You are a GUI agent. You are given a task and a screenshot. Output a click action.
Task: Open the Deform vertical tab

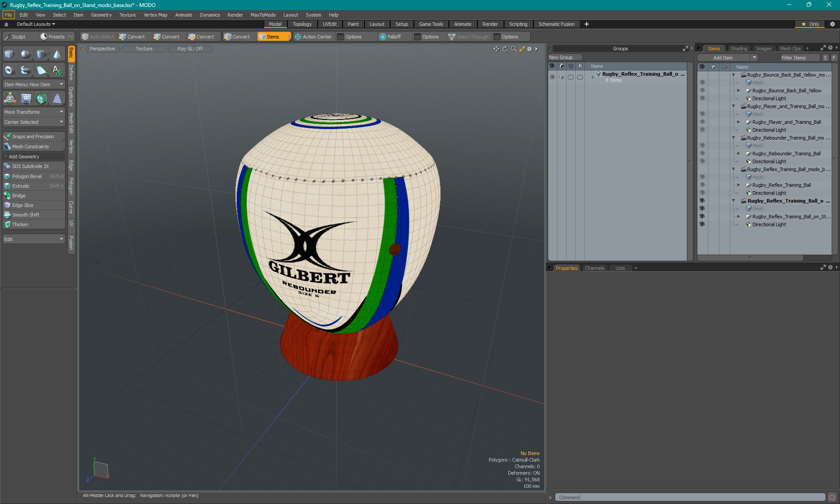click(x=71, y=72)
